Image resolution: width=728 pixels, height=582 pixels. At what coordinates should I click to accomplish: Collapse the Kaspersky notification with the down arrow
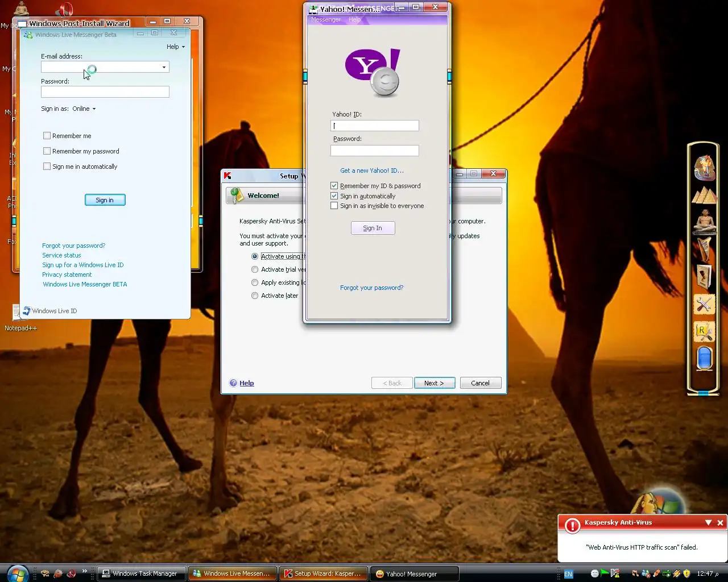tap(709, 522)
